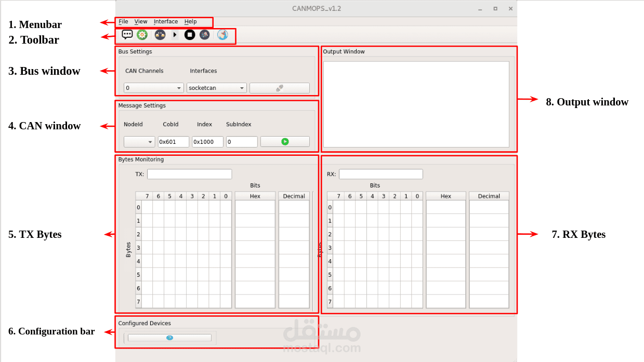644x362 pixels.
Task: Select byte row 7 header in RX table
Action: tap(330, 302)
